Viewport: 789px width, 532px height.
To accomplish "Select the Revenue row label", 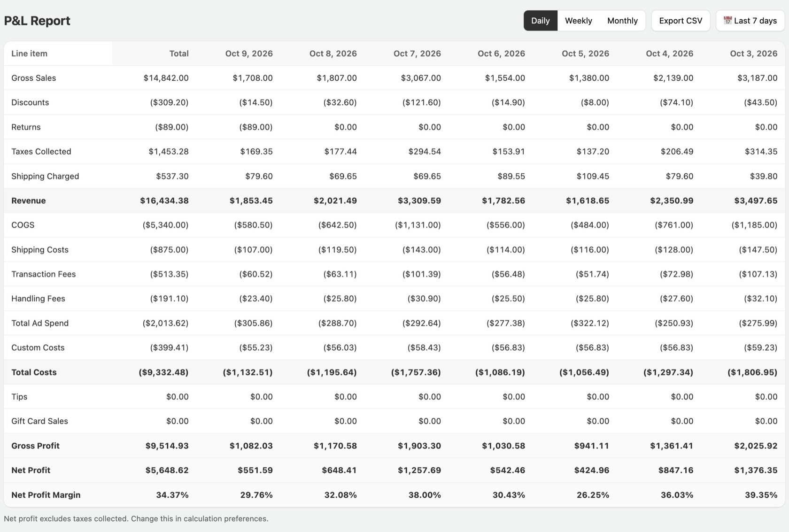I will [x=29, y=200].
